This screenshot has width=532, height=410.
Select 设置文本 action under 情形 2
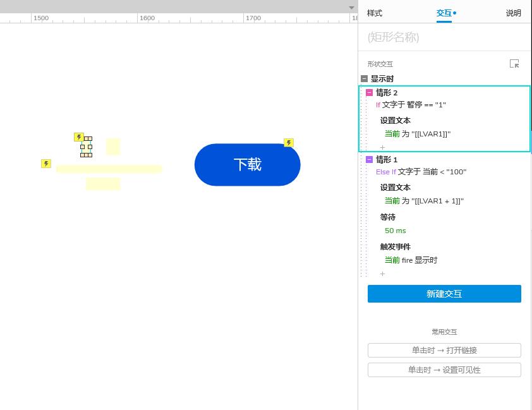(396, 121)
